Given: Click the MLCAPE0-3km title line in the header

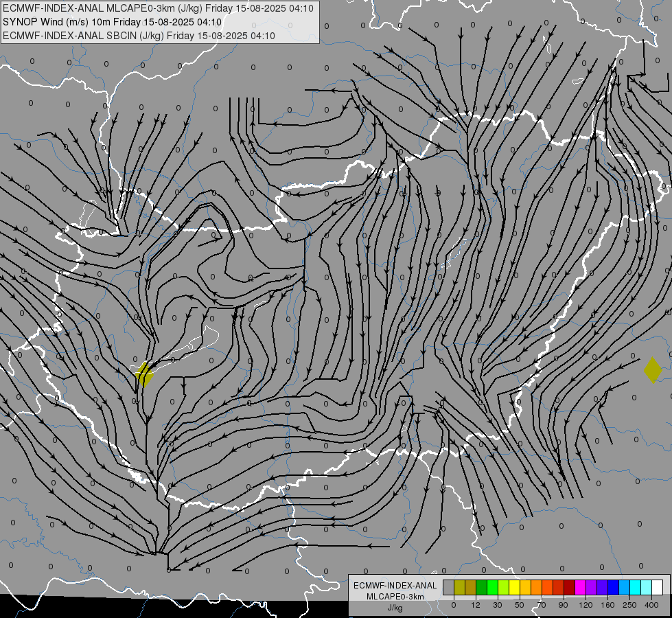Looking at the screenshot, I should (158, 8).
